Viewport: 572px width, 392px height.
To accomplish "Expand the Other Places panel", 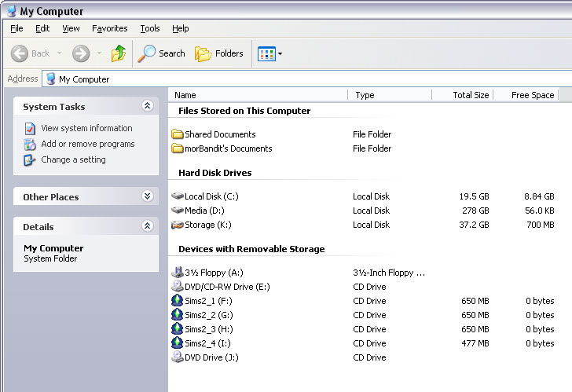I will (x=147, y=196).
